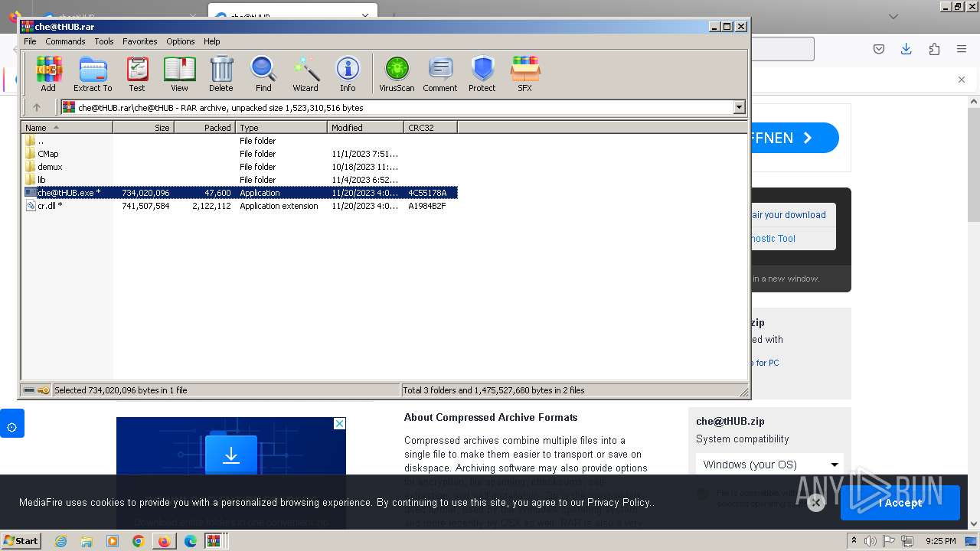Open the Options menu
980x551 pixels.
(x=181, y=41)
